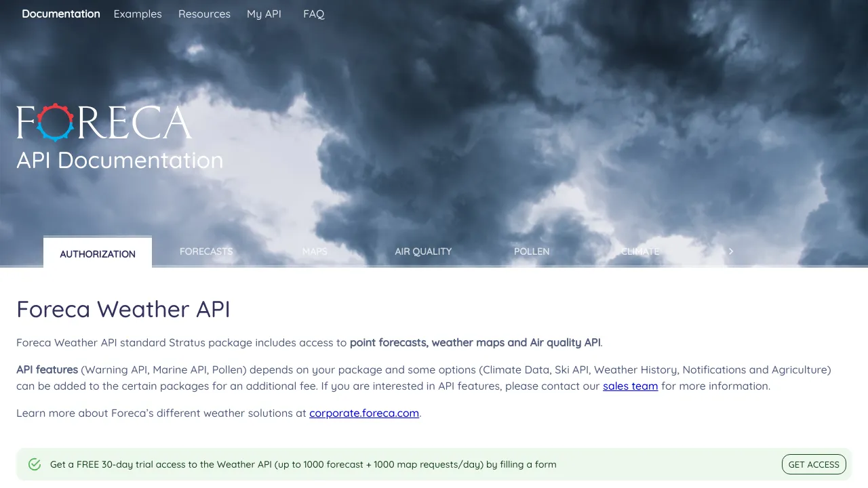Open the FAQ nav item

coord(314,14)
